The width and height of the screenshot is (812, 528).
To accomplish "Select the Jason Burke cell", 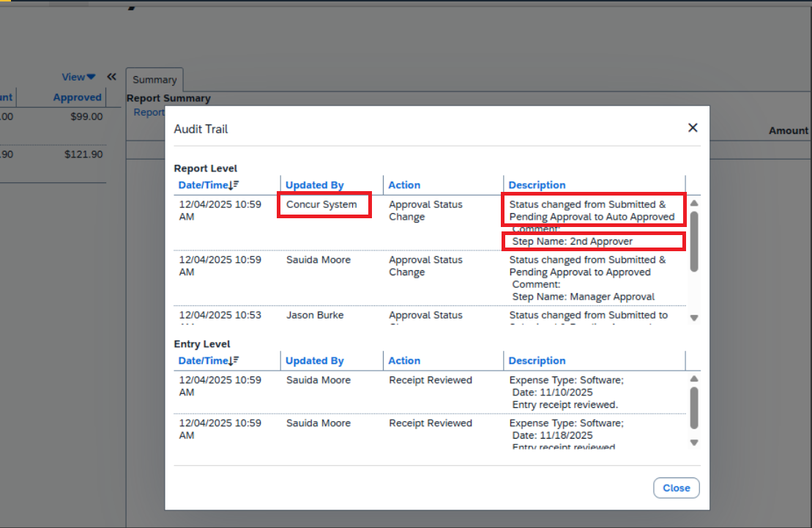I will [x=315, y=315].
